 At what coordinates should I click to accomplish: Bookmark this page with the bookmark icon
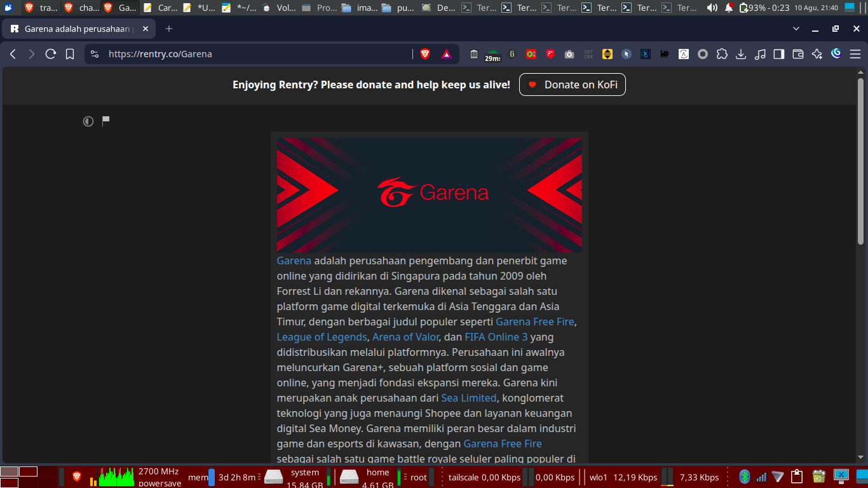(x=70, y=54)
